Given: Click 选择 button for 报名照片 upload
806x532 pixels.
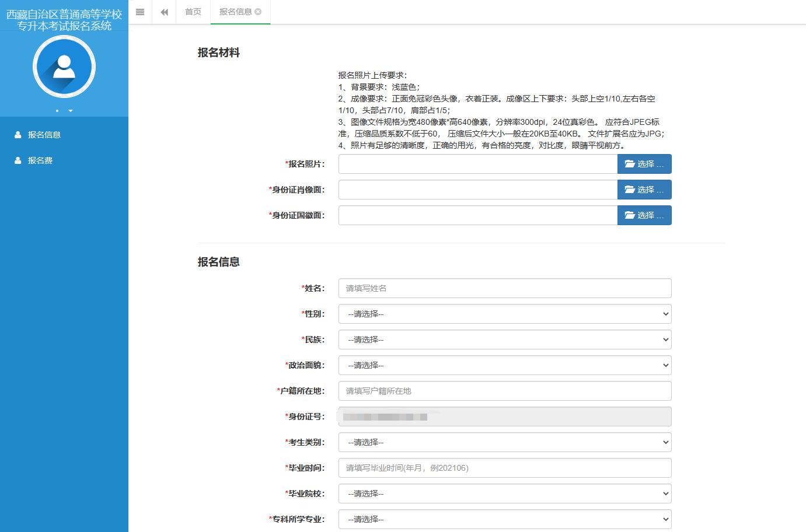Looking at the screenshot, I should [x=644, y=164].
